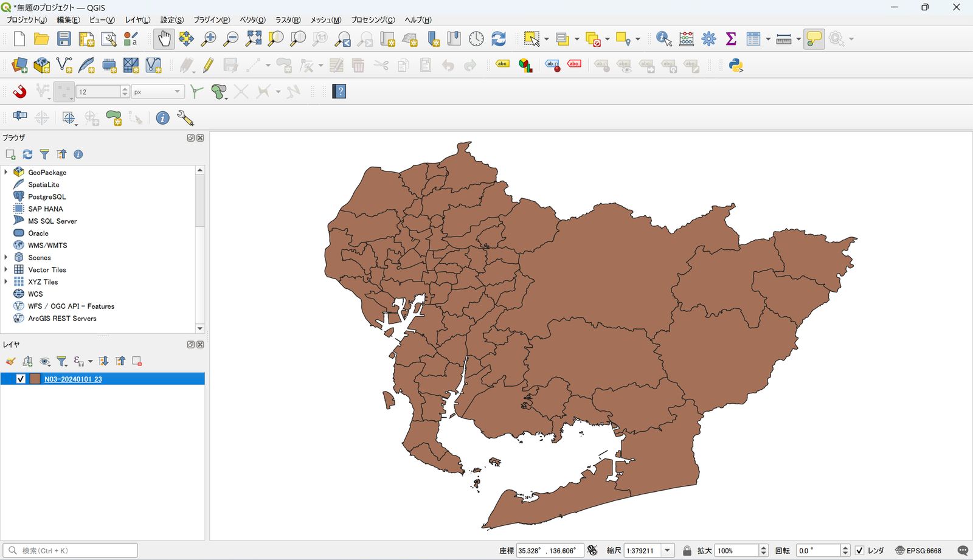Toggle the scale lock icon
The height and width of the screenshot is (560, 973).
pos(687,550)
